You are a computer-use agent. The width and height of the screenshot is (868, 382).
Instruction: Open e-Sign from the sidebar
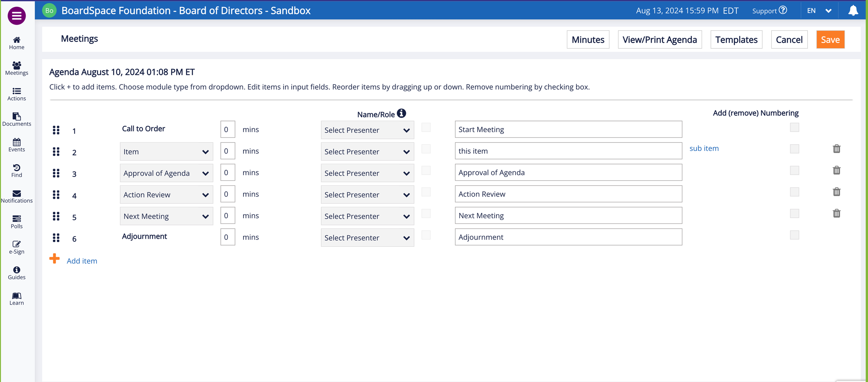coord(16,247)
